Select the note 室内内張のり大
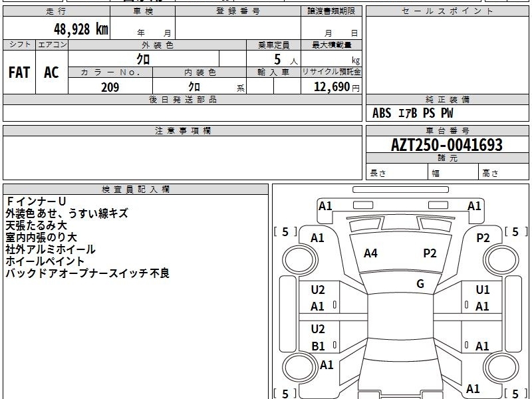 click(x=41, y=237)
